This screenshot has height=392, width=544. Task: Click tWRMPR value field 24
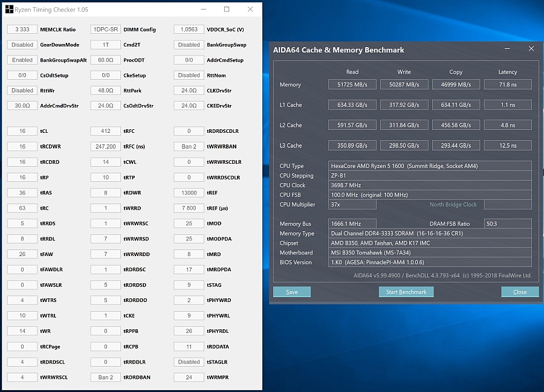[189, 377]
